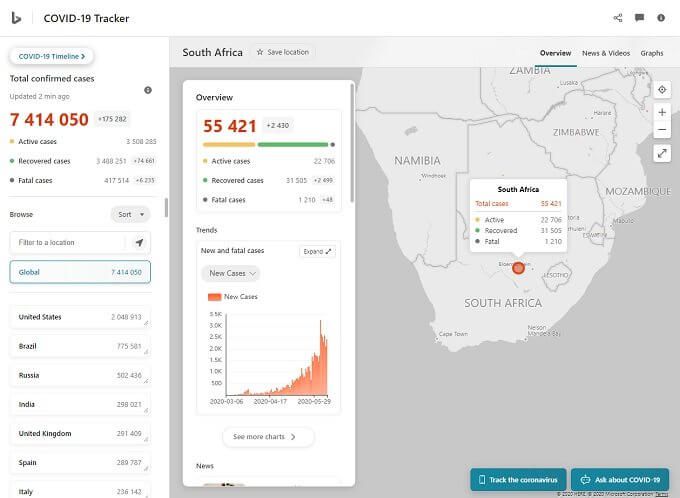This screenshot has height=498, width=680.
Task: Click the Cape Town map label
Action: 453,334
